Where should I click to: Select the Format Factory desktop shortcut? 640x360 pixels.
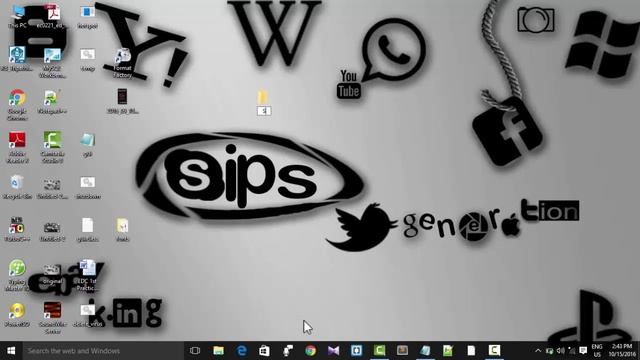click(x=122, y=63)
